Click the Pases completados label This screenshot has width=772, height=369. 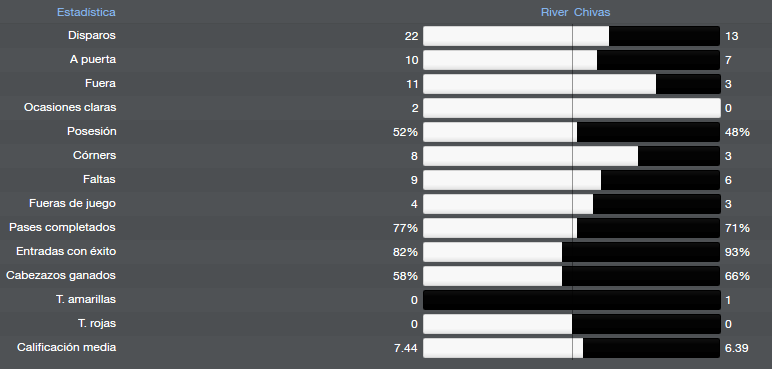62,227
